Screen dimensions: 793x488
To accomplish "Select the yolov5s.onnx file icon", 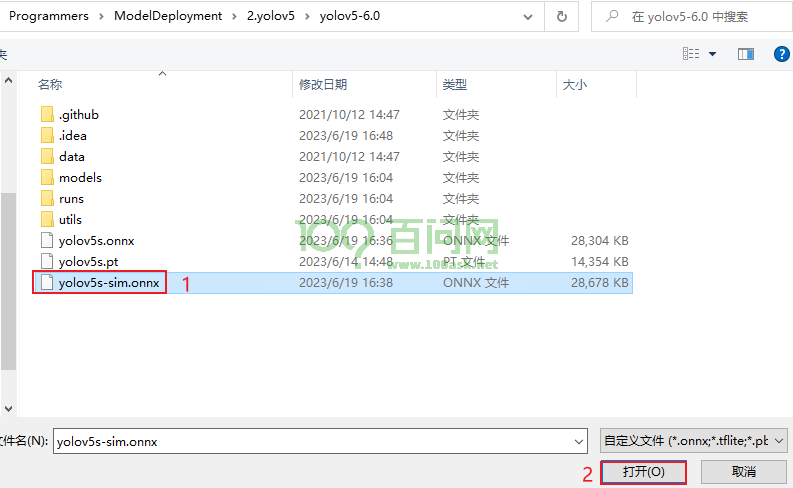I will tap(47, 241).
